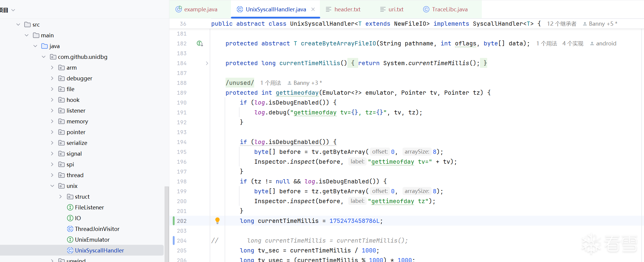Click the UnixEmulator interface icon
This screenshot has width=644, height=262.
[70, 240]
